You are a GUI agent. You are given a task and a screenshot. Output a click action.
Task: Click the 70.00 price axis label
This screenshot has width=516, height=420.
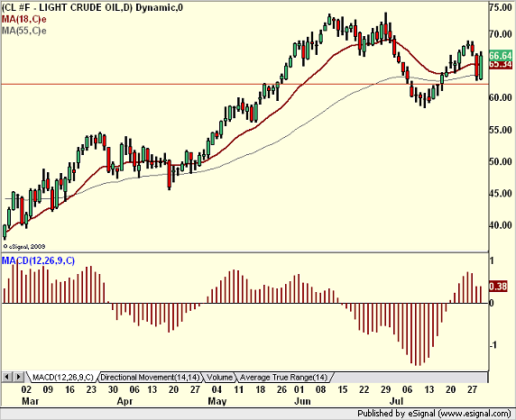pyautogui.click(x=501, y=34)
